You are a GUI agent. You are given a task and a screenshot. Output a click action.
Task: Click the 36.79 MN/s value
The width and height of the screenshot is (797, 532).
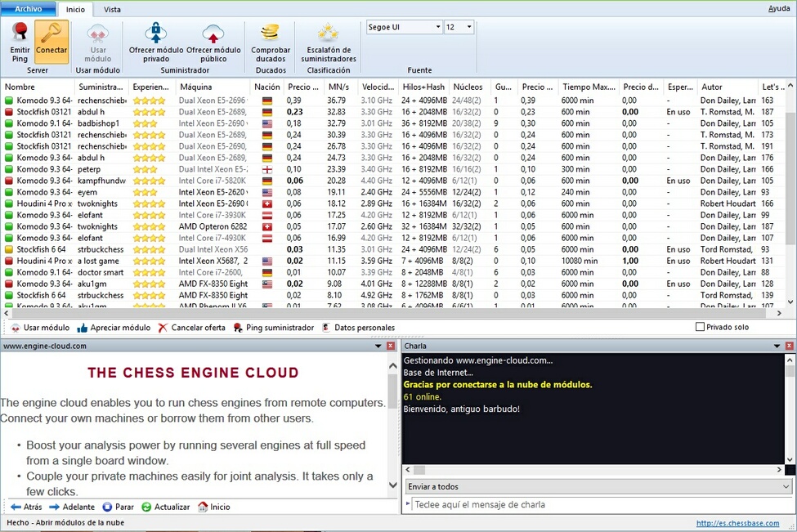point(337,101)
